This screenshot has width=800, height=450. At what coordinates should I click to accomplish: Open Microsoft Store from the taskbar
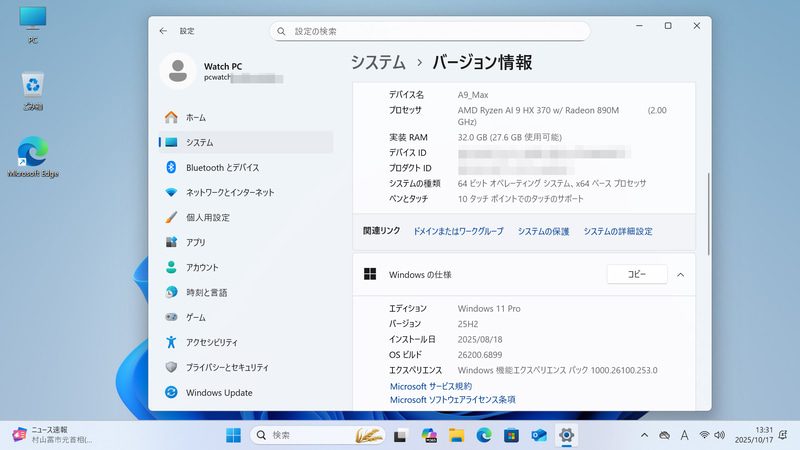click(x=511, y=435)
